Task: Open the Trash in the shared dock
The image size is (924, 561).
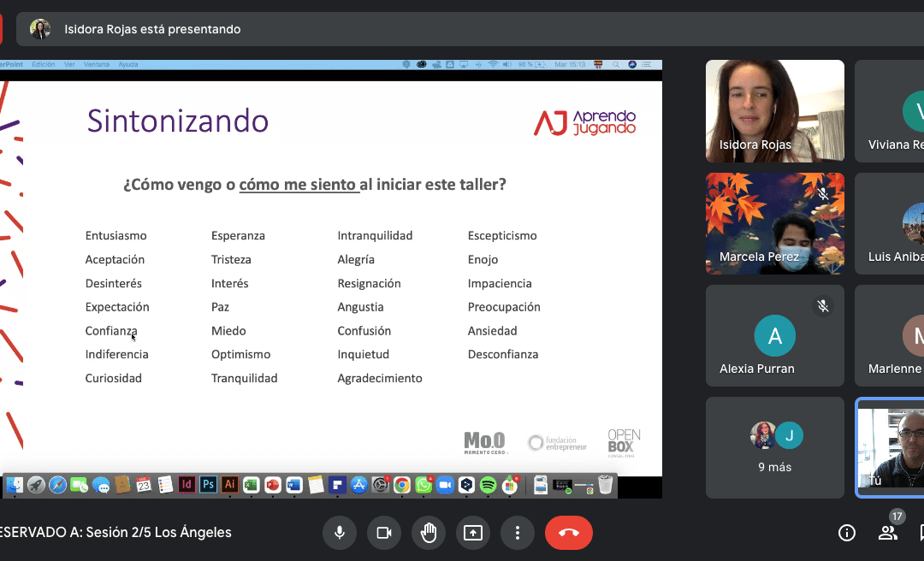Action: click(x=605, y=485)
